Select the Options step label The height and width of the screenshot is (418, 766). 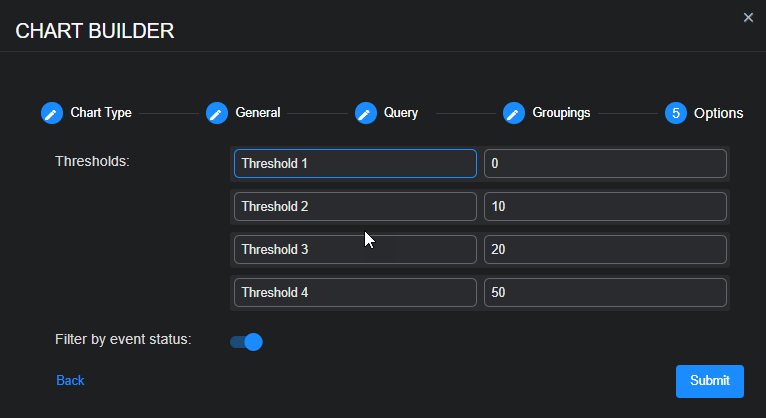click(x=718, y=113)
